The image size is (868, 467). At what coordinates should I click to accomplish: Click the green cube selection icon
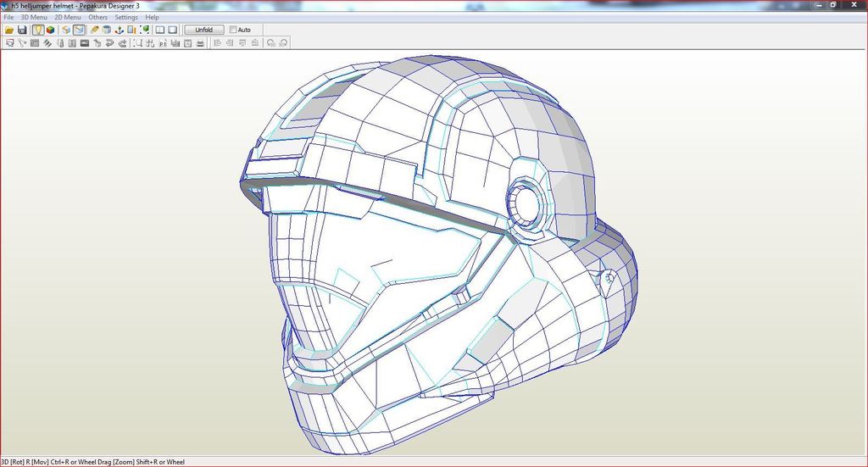pyautogui.click(x=145, y=30)
